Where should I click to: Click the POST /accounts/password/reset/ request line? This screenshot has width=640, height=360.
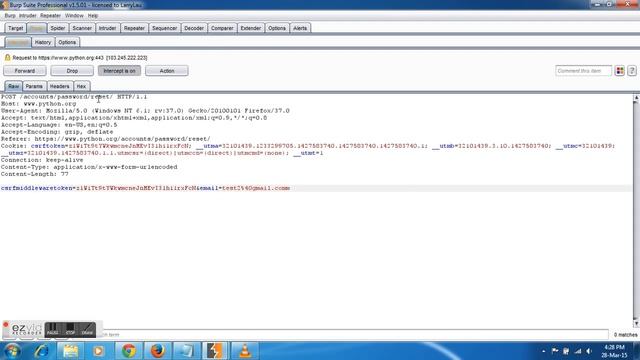click(74, 97)
